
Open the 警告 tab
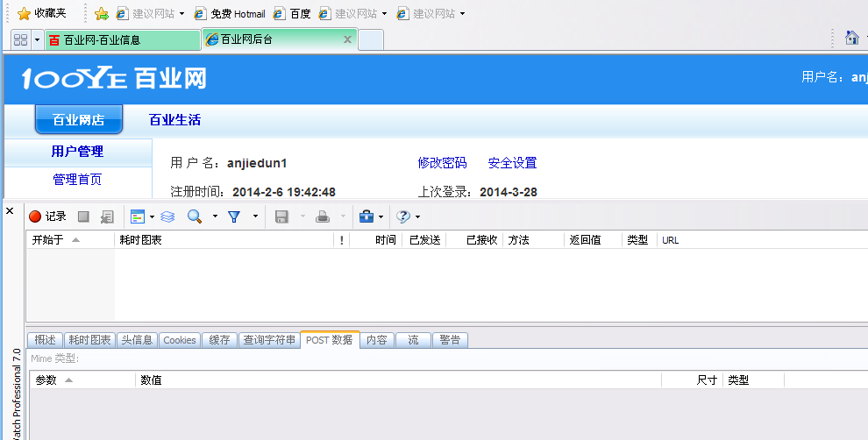(450, 340)
